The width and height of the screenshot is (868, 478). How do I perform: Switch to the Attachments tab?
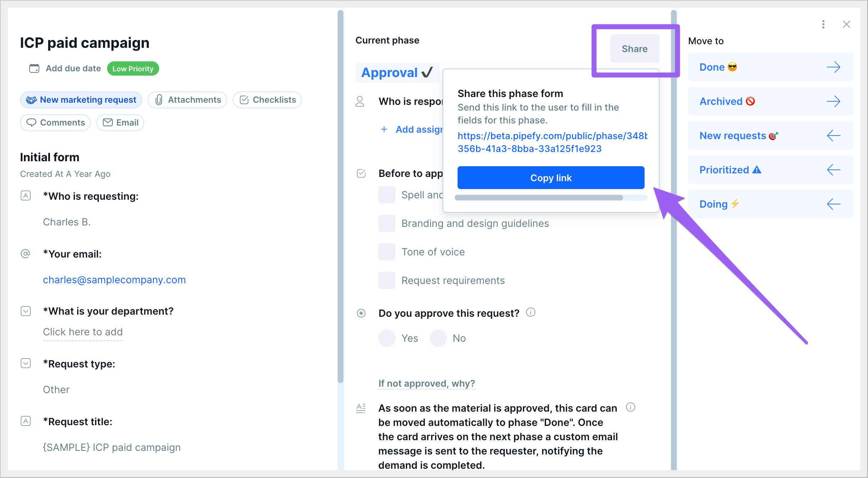pyautogui.click(x=188, y=100)
